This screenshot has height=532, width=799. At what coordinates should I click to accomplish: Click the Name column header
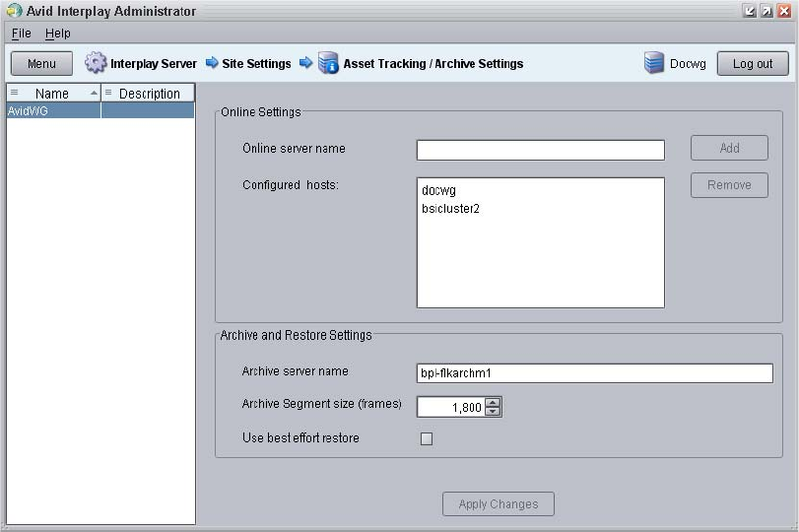(53, 94)
